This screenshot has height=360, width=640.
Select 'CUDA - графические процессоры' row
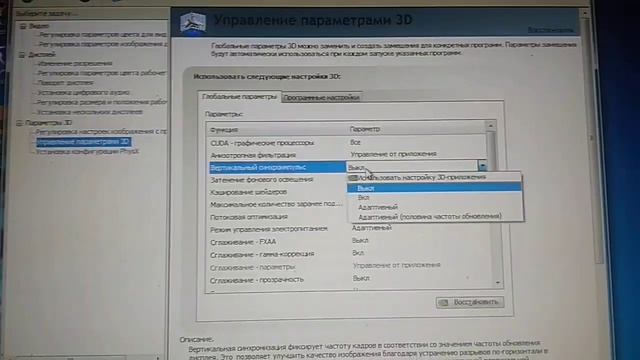262,143
